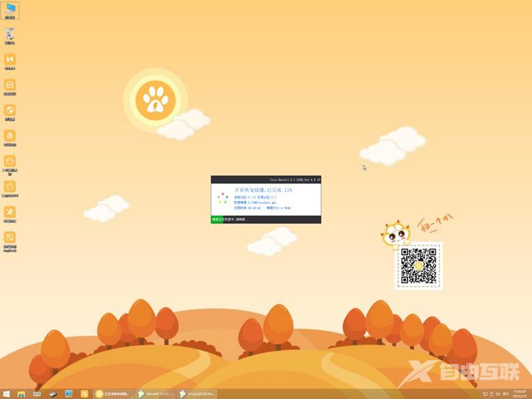Image resolution: width=532 pixels, height=399 pixels.
Task: Open File Explorer from the taskbar
Action: (21, 394)
